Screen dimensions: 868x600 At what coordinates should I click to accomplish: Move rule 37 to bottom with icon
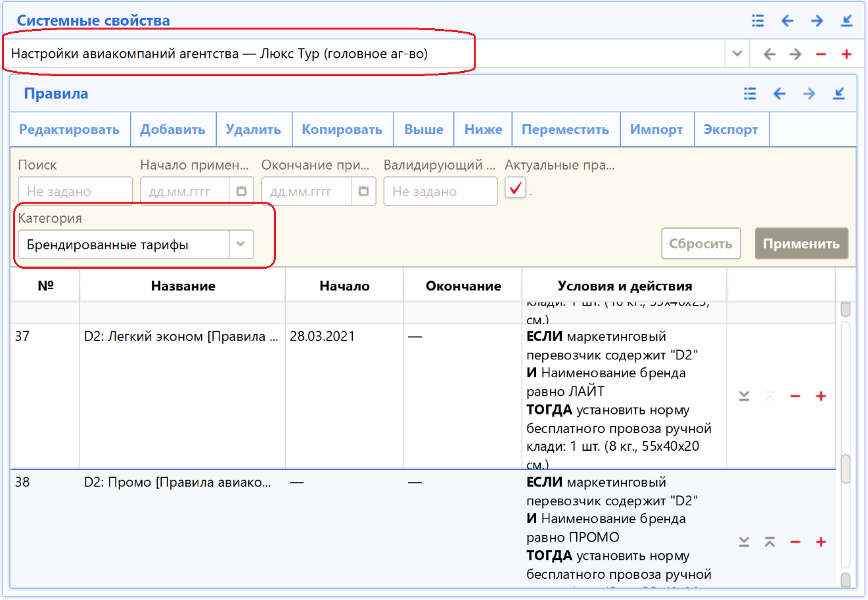click(x=744, y=396)
